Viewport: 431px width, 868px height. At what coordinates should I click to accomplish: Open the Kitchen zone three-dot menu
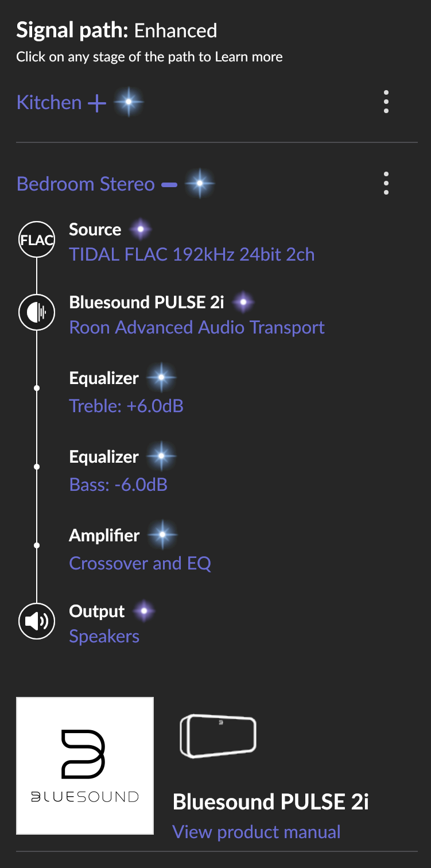click(x=386, y=102)
